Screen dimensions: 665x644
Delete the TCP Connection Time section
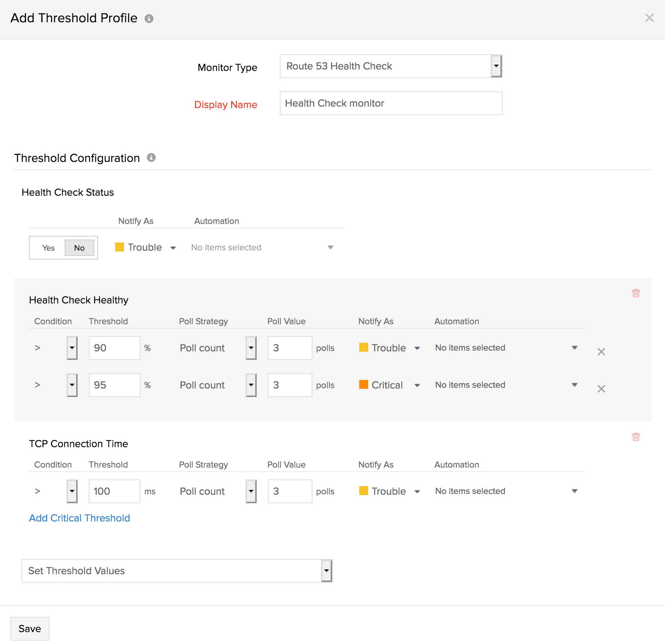[x=636, y=437]
